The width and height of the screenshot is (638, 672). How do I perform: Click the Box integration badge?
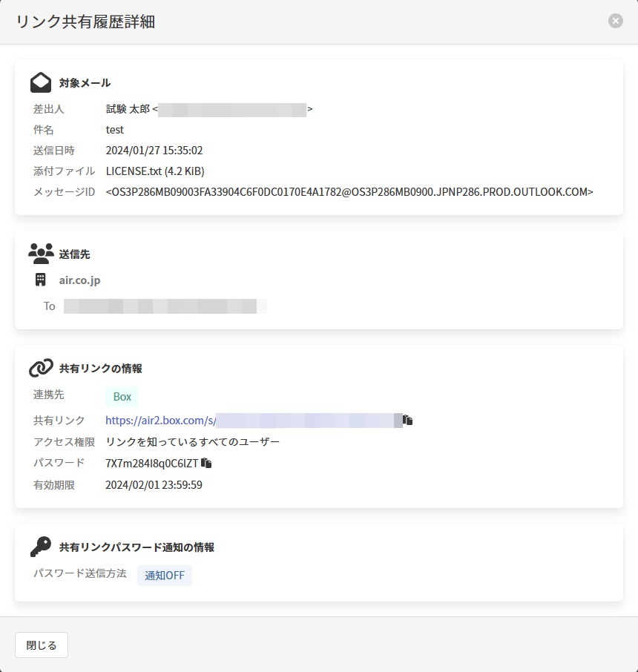point(122,397)
